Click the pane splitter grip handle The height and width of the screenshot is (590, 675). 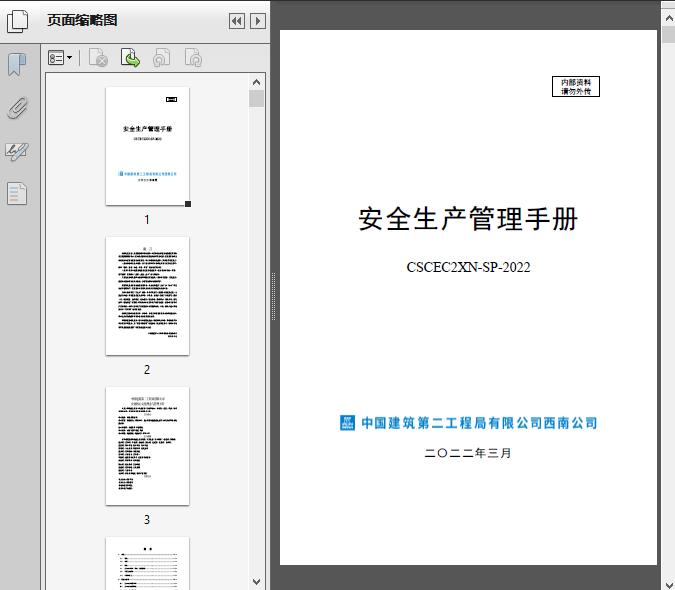pyautogui.click(x=273, y=297)
